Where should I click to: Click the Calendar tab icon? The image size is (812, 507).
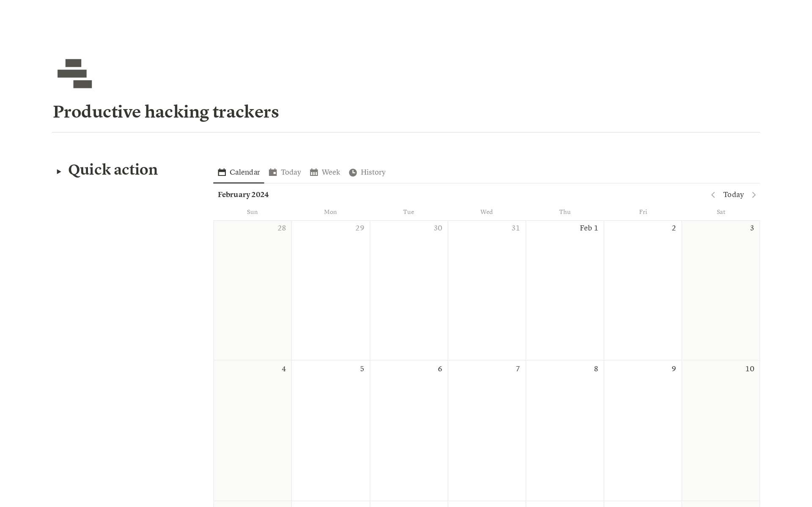(x=222, y=172)
